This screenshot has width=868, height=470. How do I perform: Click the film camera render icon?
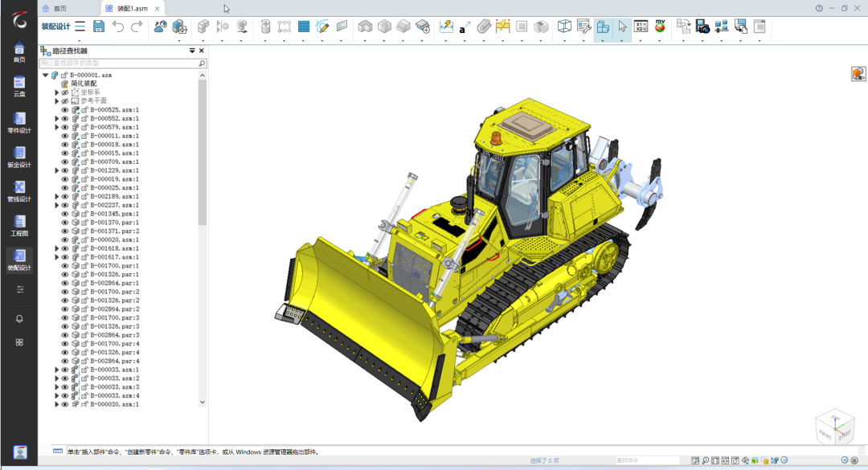(702, 26)
